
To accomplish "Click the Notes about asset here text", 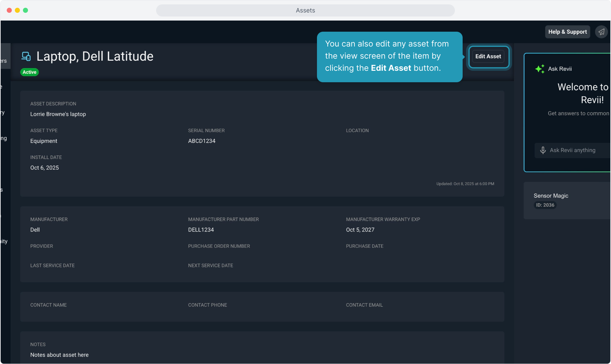I will pyautogui.click(x=59, y=355).
